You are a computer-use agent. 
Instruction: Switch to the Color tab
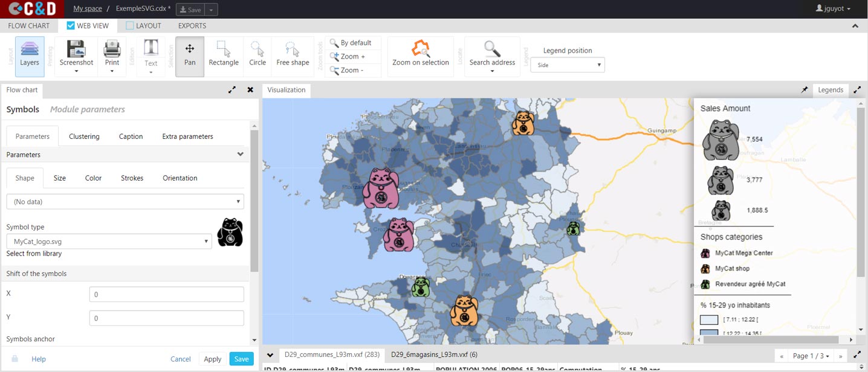point(93,178)
